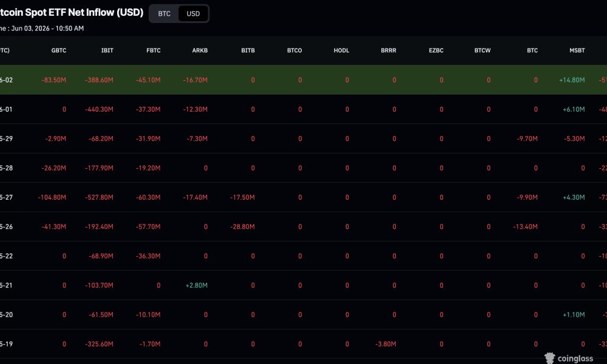This screenshot has width=607, height=364.
Task: Select the +14.80M MSBT value
Action: point(572,80)
